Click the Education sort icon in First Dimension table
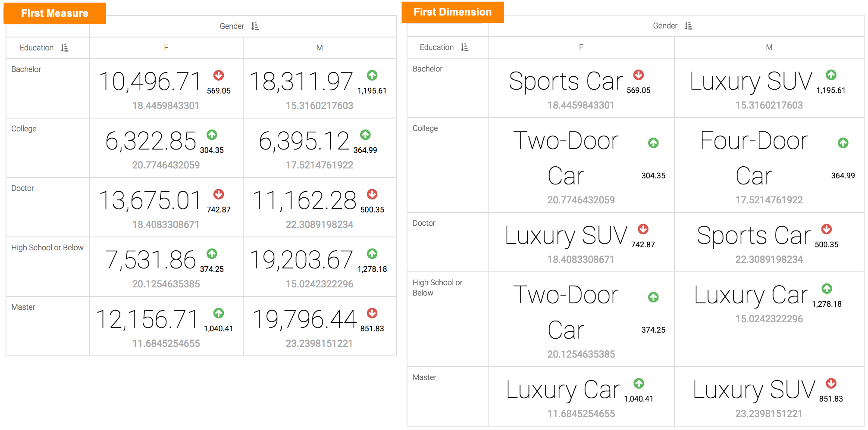This screenshot has width=868, height=430. pos(464,47)
